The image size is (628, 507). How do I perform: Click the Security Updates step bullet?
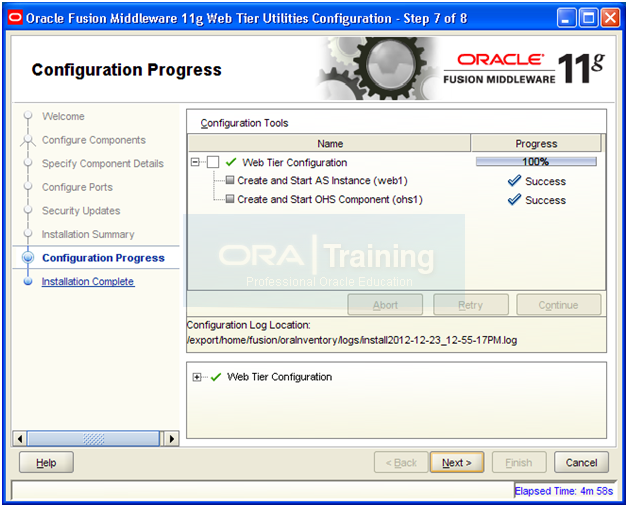click(x=28, y=210)
